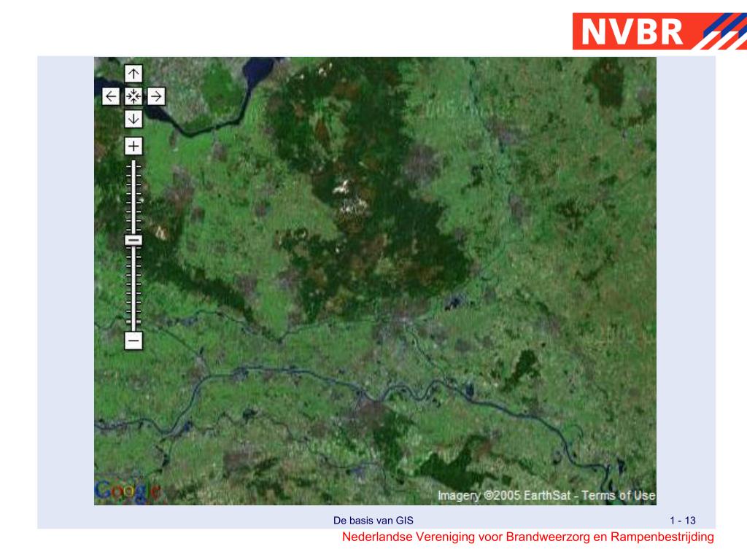Click the NVBR logo
The width and height of the screenshot is (747, 560).
tap(659, 31)
